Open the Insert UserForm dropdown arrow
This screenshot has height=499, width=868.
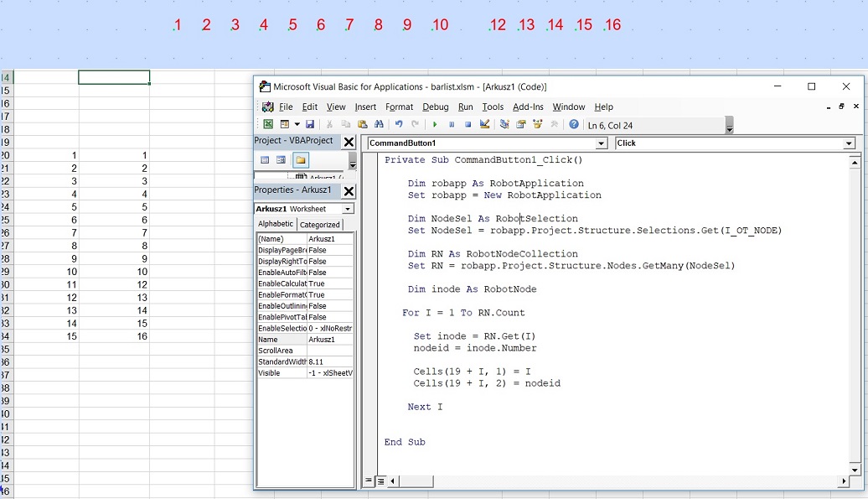pos(297,125)
